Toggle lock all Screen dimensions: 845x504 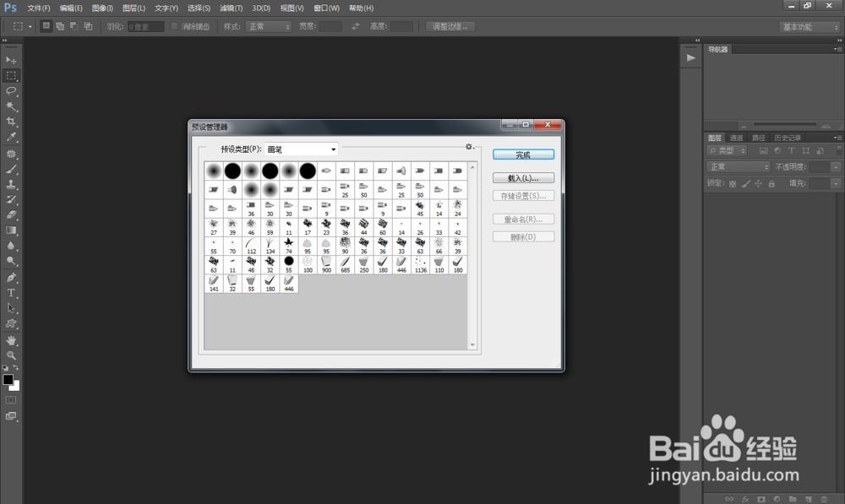click(771, 183)
